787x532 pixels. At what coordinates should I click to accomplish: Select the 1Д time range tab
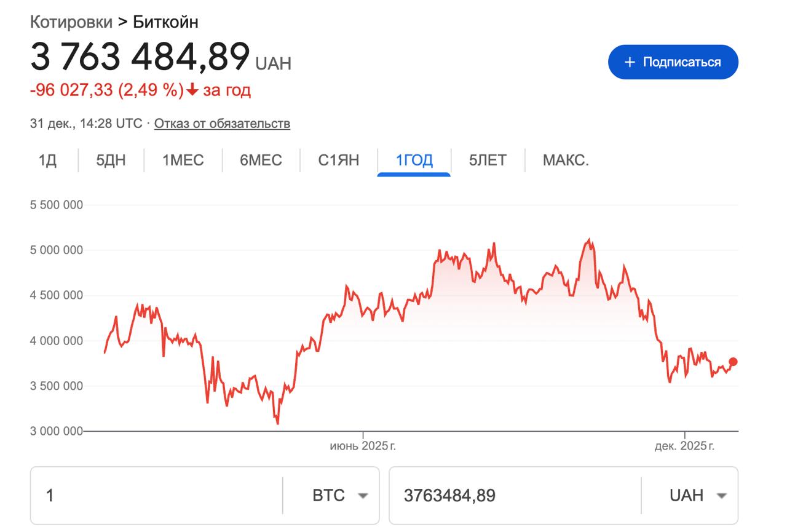tap(47, 161)
